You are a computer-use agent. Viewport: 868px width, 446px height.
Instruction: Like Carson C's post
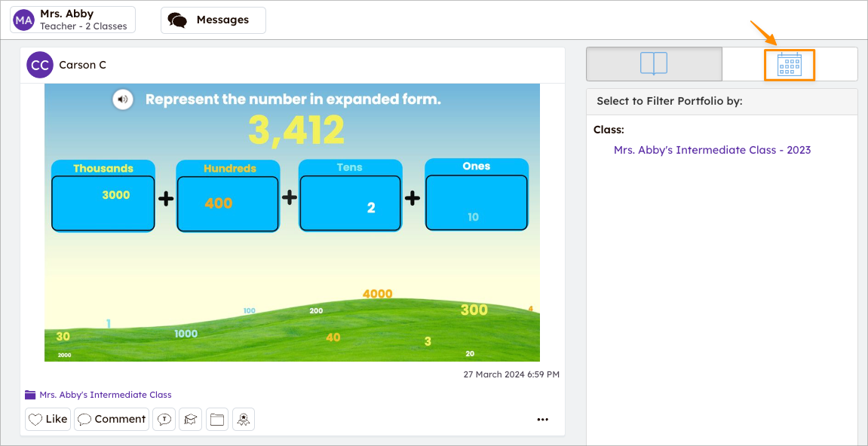click(x=48, y=420)
